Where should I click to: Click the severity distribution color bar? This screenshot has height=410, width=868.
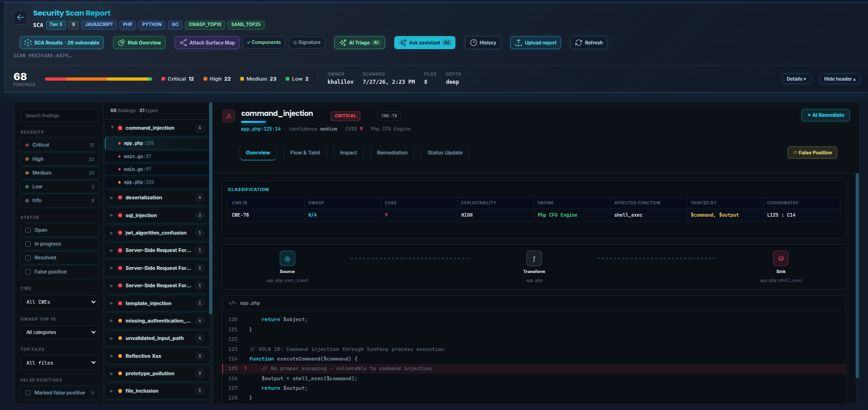click(99, 79)
